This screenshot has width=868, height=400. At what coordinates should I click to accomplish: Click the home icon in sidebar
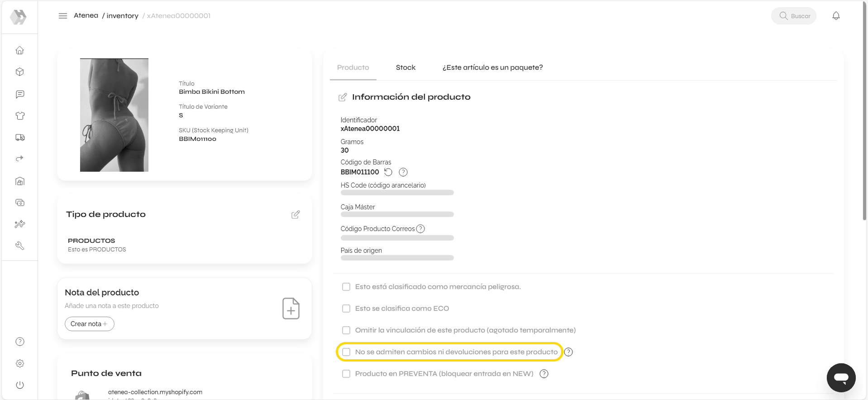pyautogui.click(x=20, y=50)
